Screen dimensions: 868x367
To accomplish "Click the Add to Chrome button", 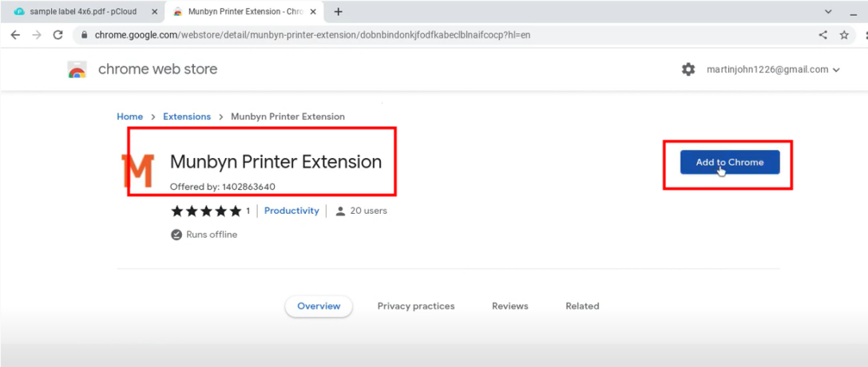I will [730, 162].
